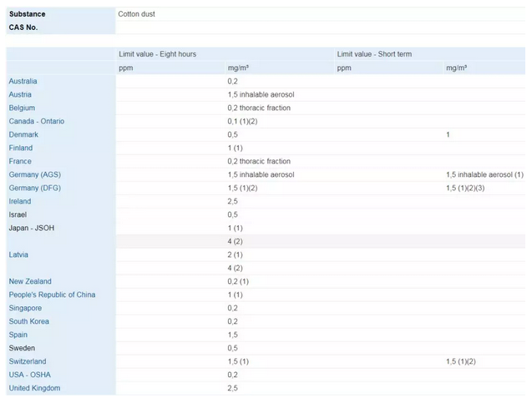Click the Denmark country link
532x403 pixels.
tap(23, 134)
